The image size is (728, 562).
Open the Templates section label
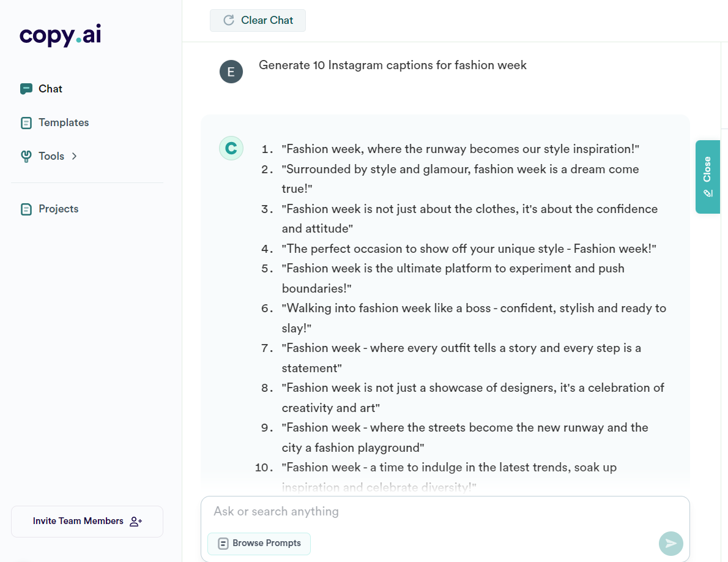pos(64,122)
